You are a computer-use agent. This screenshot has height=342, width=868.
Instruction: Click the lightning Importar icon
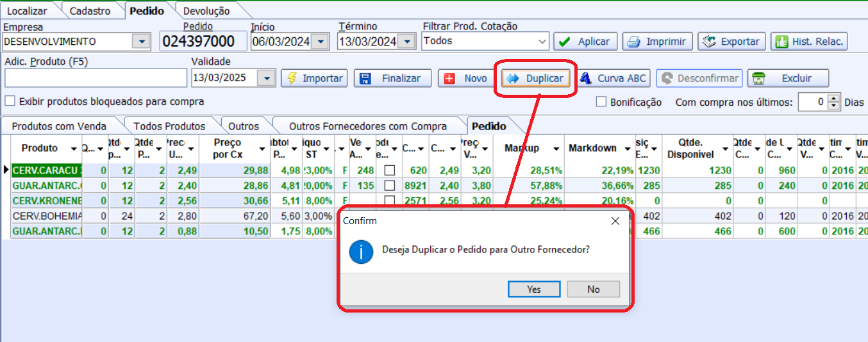(x=292, y=78)
